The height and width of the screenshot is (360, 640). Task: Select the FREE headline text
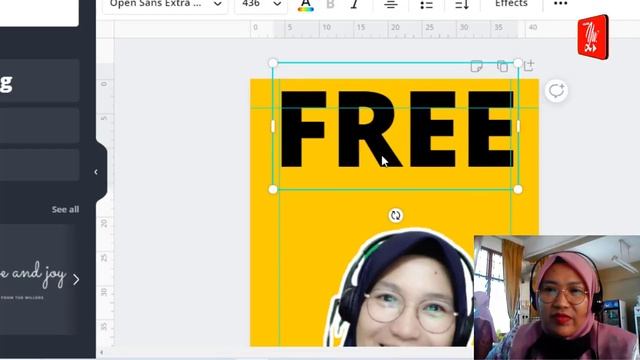(397, 129)
